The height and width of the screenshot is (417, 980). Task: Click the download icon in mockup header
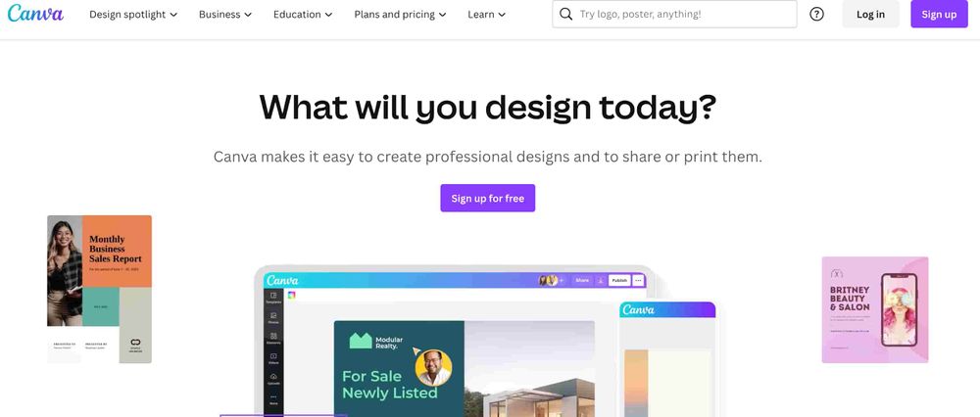click(x=600, y=280)
